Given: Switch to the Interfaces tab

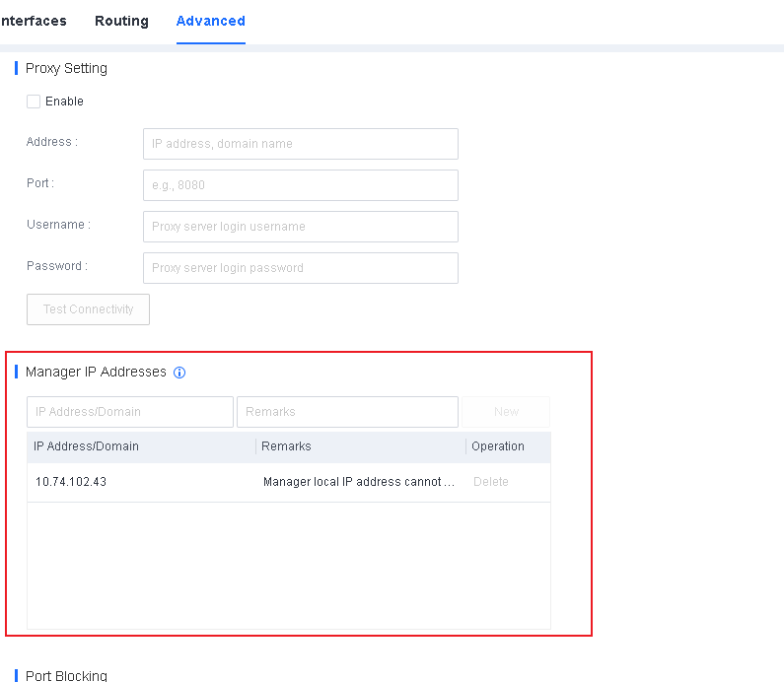Looking at the screenshot, I should click(33, 21).
